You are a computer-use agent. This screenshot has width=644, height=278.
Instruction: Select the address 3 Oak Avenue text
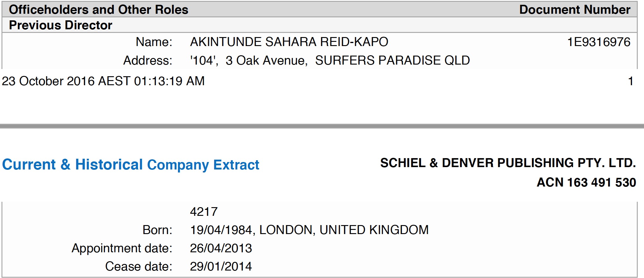pos(267,60)
